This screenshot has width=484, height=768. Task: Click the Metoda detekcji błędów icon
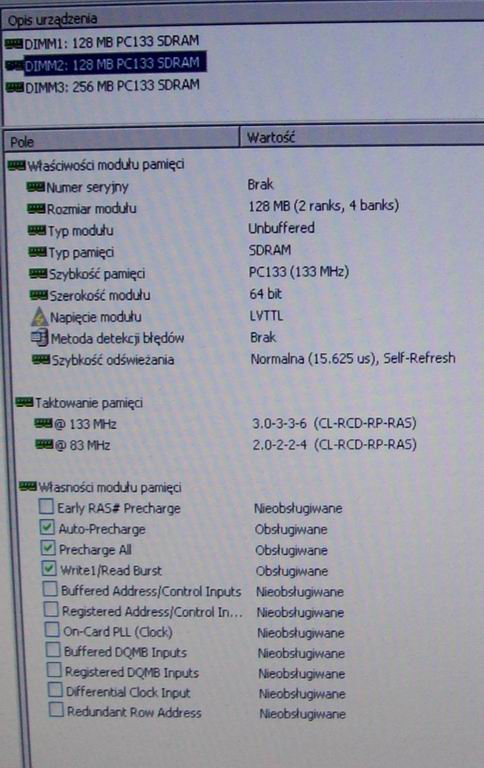(x=40, y=337)
